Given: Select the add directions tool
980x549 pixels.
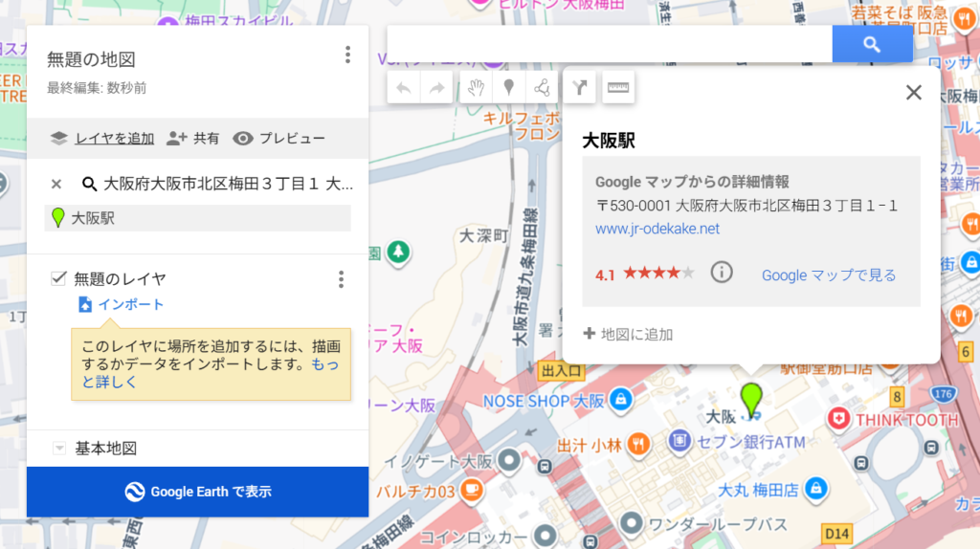Looking at the screenshot, I should click(x=580, y=87).
